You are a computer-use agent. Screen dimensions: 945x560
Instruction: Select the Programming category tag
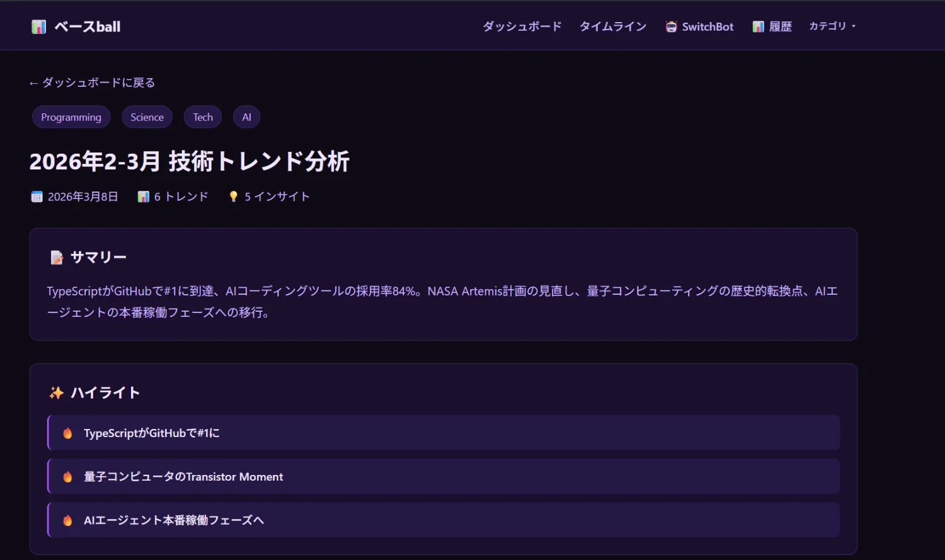[x=71, y=117]
